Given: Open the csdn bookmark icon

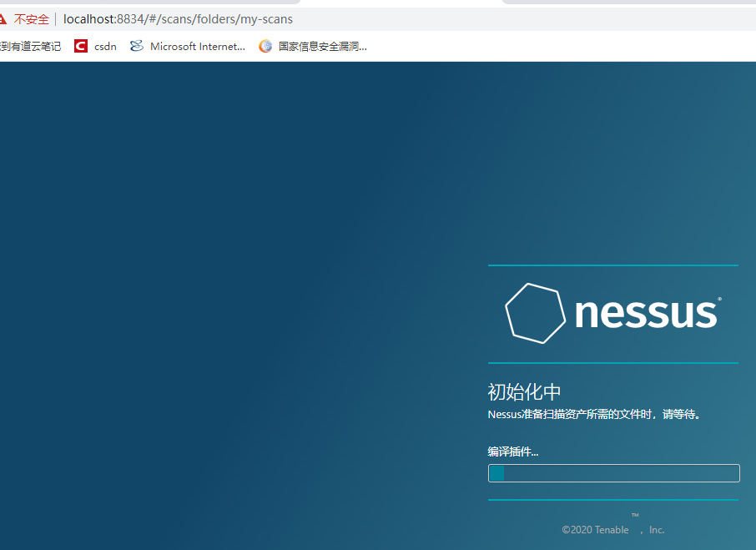Looking at the screenshot, I should [80, 46].
